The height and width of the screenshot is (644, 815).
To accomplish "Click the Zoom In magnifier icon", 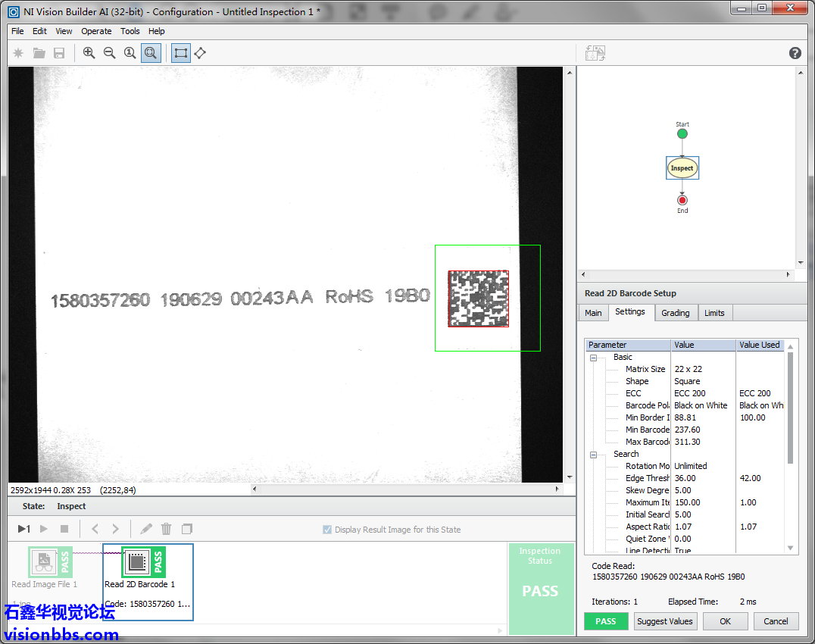I will (x=89, y=53).
